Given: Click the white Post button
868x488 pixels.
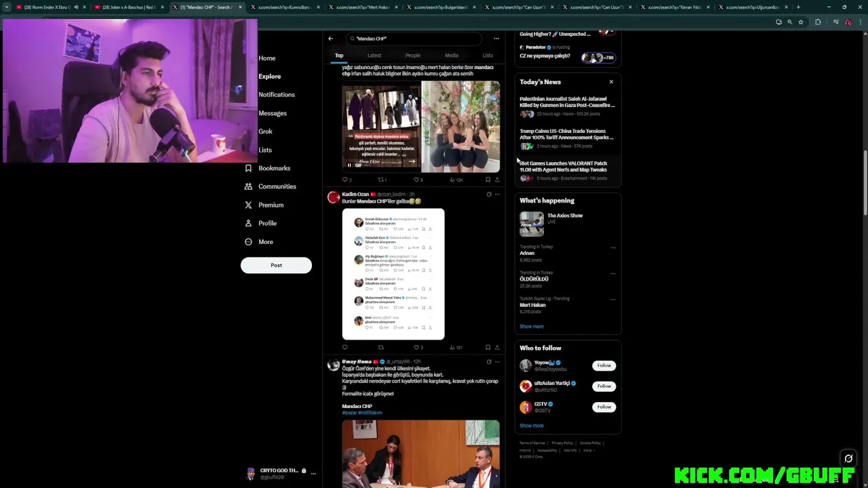Looking at the screenshot, I should (276, 265).
